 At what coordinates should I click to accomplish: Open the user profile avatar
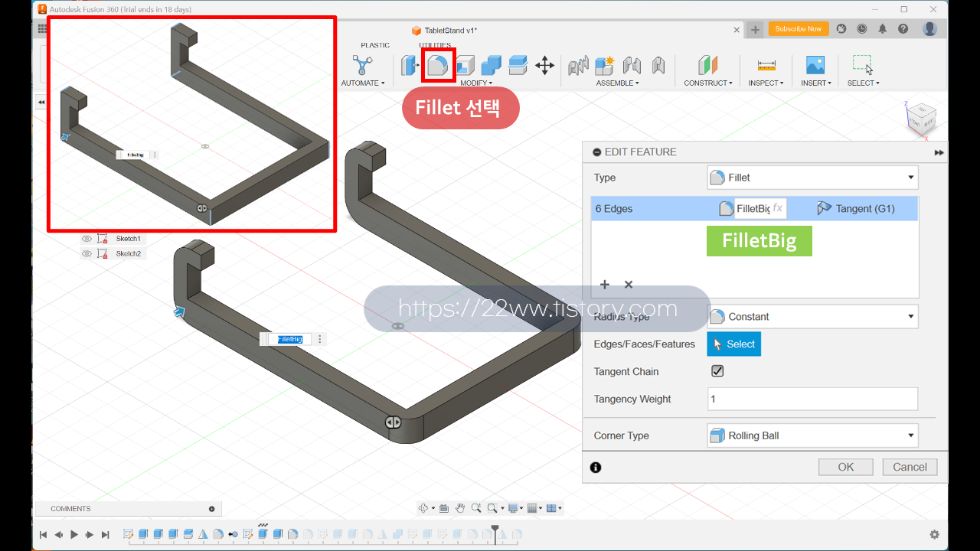[x=929, y=29]
